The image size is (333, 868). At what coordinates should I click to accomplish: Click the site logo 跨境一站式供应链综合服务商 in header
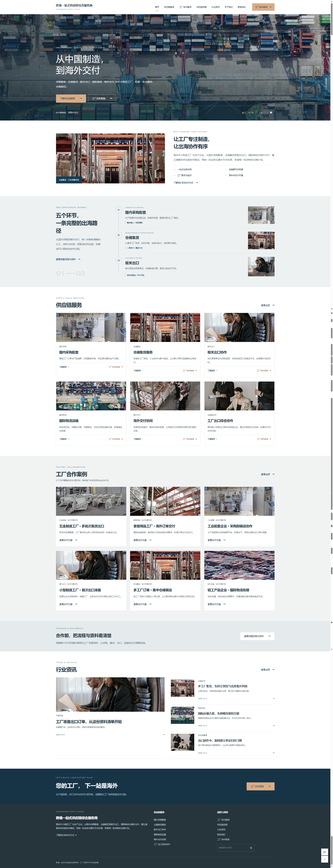(74, 7)
